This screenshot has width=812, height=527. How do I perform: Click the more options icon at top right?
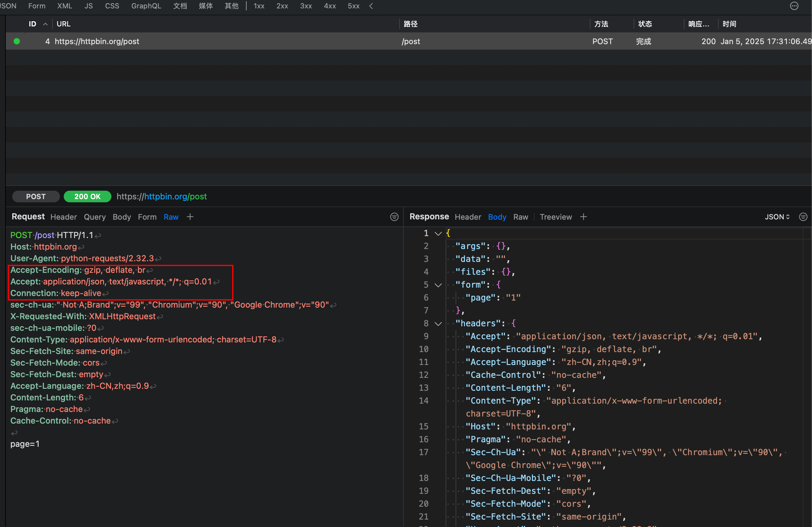point(794,6)
